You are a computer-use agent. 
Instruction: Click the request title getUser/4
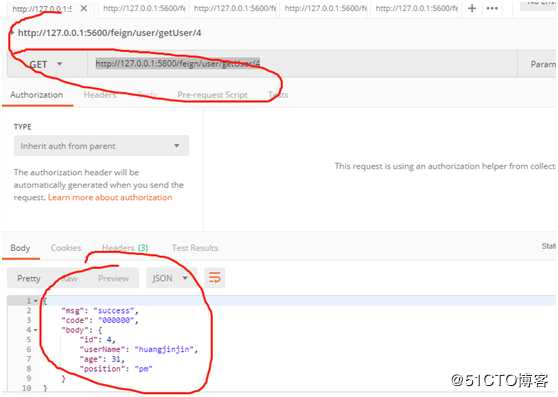(x=110, y=33)
